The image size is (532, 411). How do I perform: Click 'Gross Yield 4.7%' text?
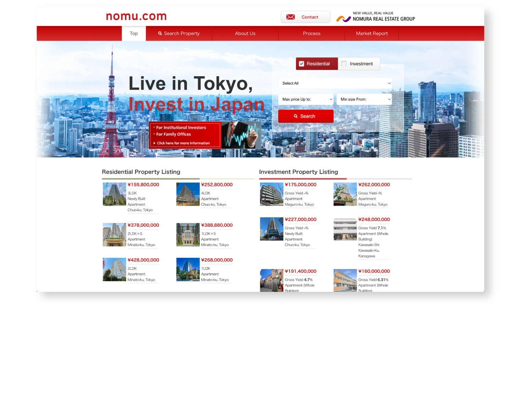(x=299, y=280)
